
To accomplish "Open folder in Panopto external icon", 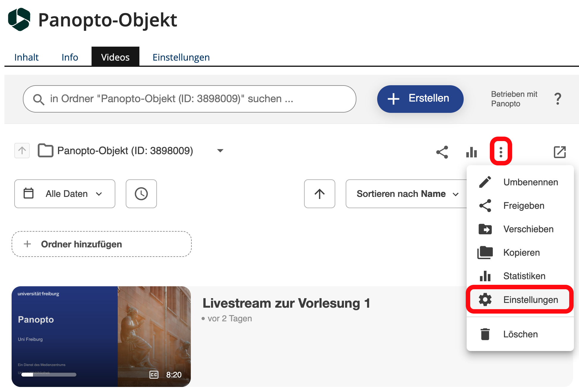I will click(x=560, y=152).
